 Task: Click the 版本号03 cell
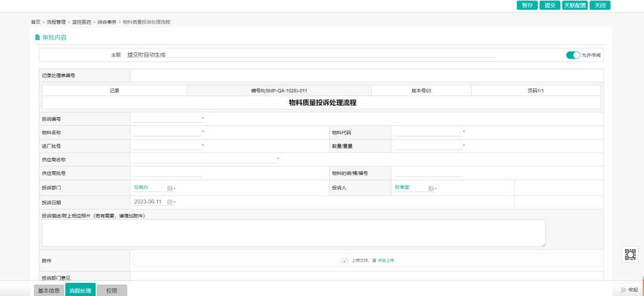click(422, 91)
